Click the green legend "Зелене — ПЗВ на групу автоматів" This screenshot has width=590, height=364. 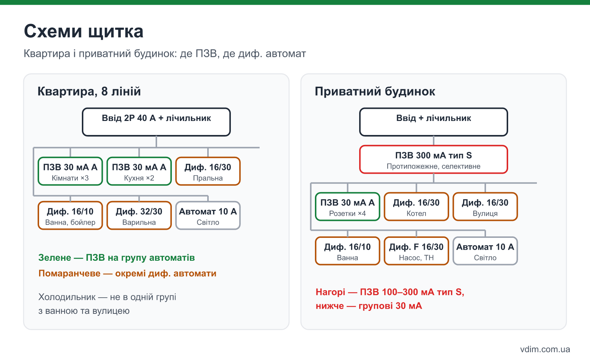(117, 257)
